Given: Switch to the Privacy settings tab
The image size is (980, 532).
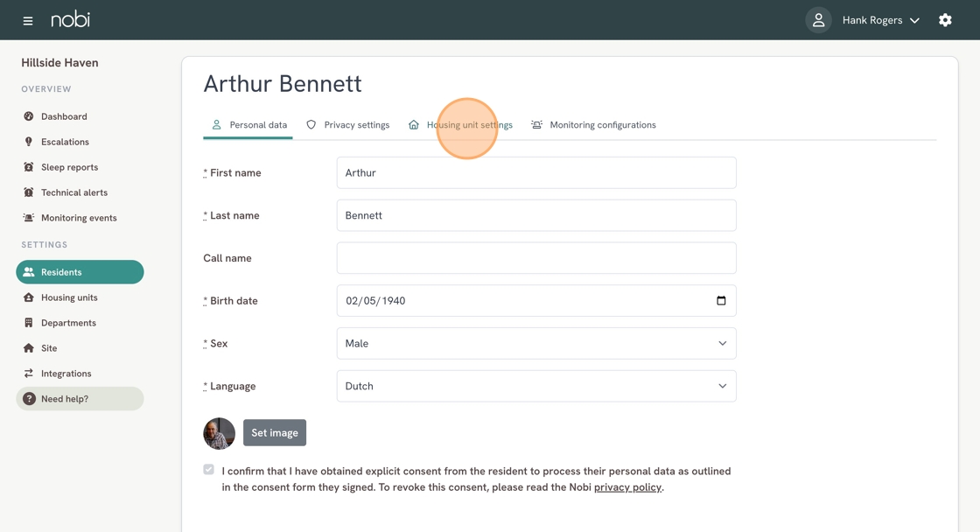Looking at the screenshot, I should [x=347, y=125].
